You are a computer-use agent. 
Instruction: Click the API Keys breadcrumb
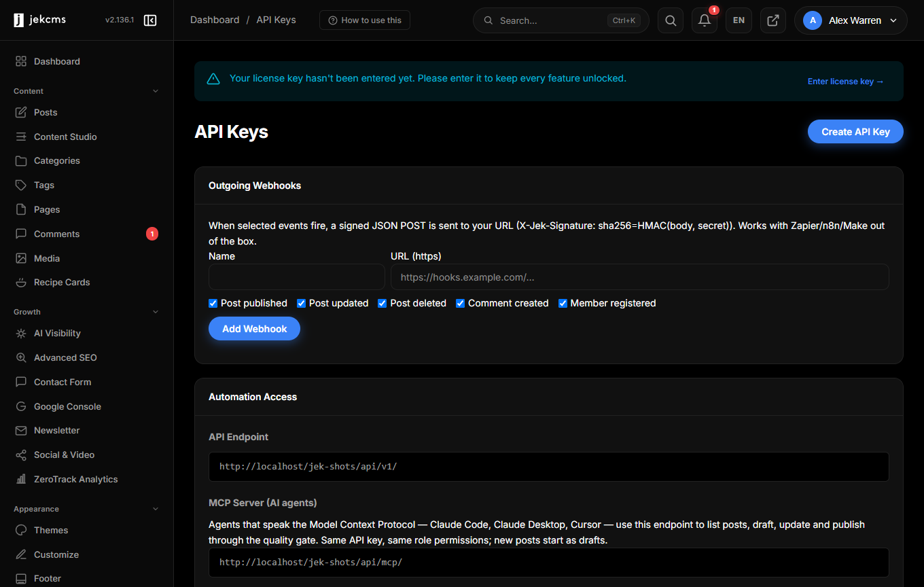(x=276, y=20)
